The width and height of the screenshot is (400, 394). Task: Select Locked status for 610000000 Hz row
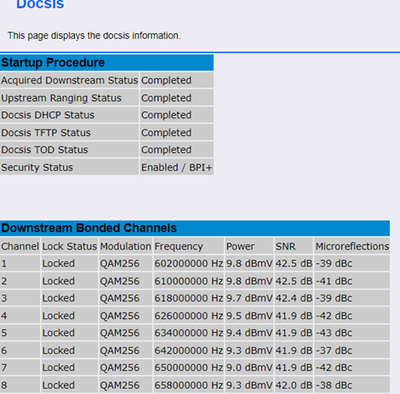(69, 281)
